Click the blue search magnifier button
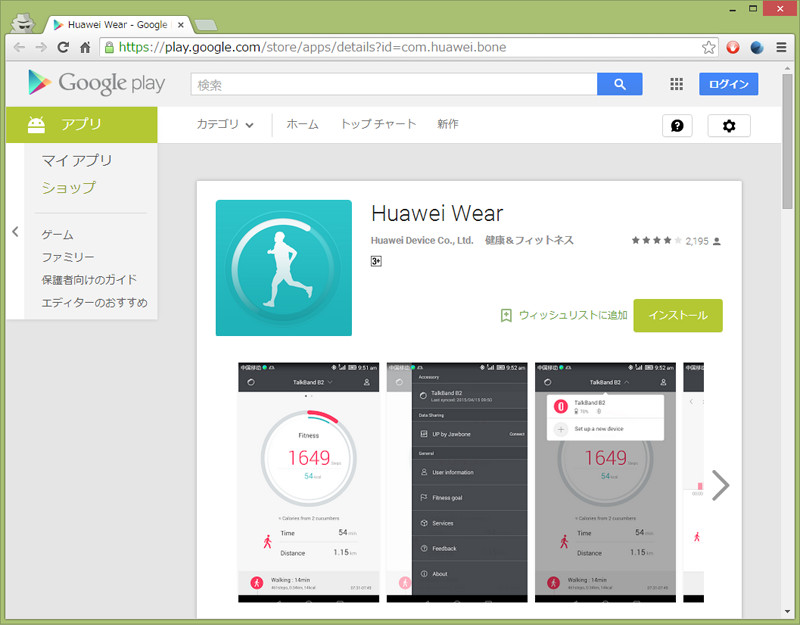Image resolution: width=800 pixels, height=625 pixels. [x=620, y=84]
